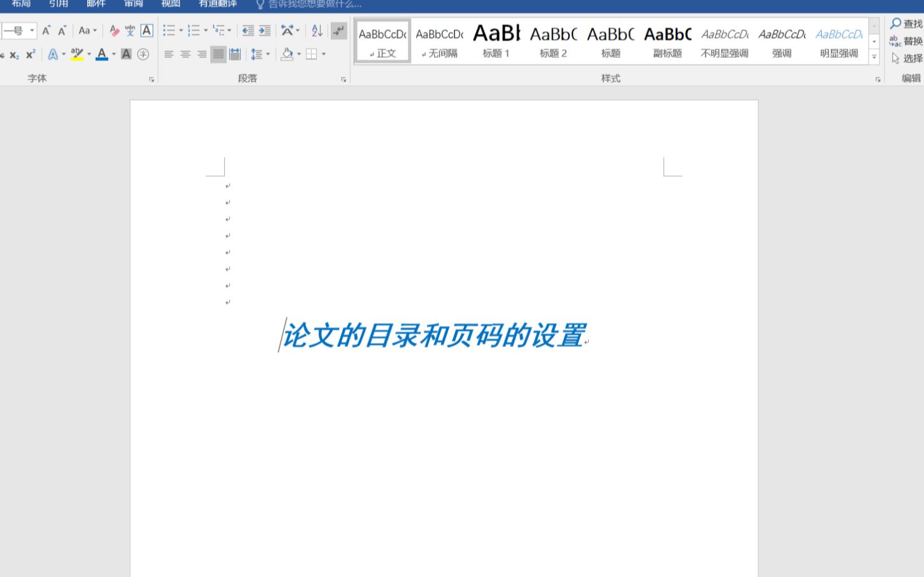This screenshot has height=577, width=924.
Task: Open the numbering library dropdown arrow
Action: coord(205,31)
